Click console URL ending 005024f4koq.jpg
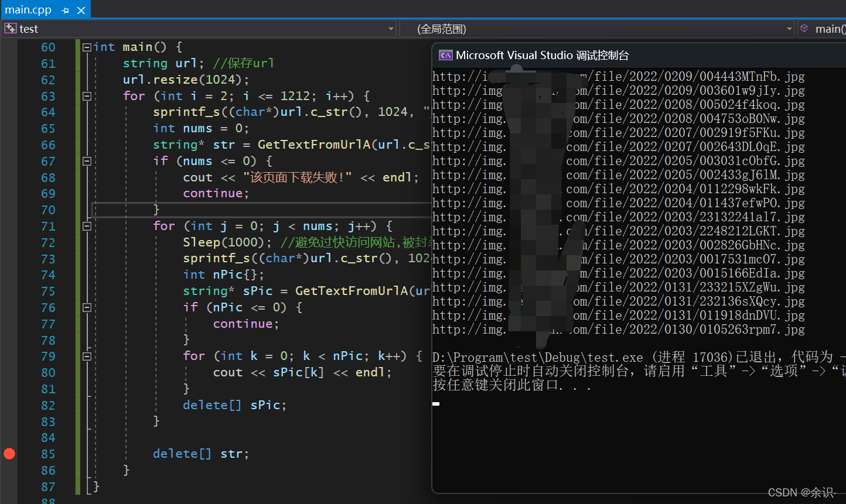This screenshot has width=846, height=504. pyautogui.click(x=619, y=105)
